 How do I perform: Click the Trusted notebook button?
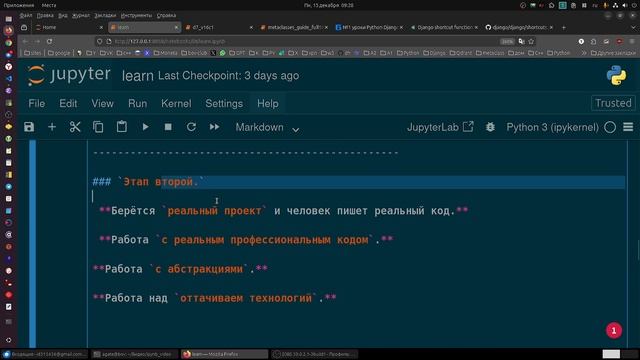[613, 103]
